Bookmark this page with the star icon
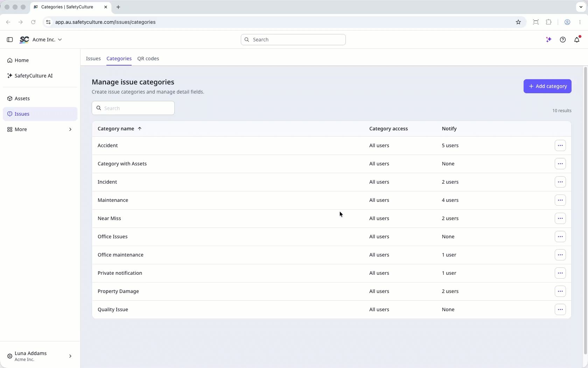The height and width of the screenshot is (368, 588). 518,22
